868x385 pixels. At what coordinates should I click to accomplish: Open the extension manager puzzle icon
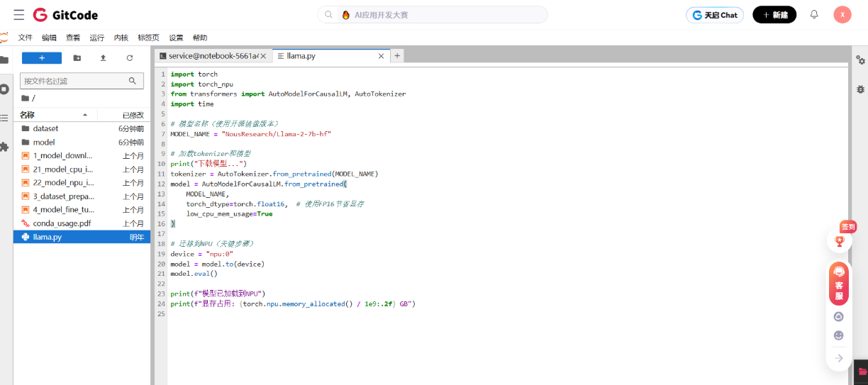tap(4, 147)
